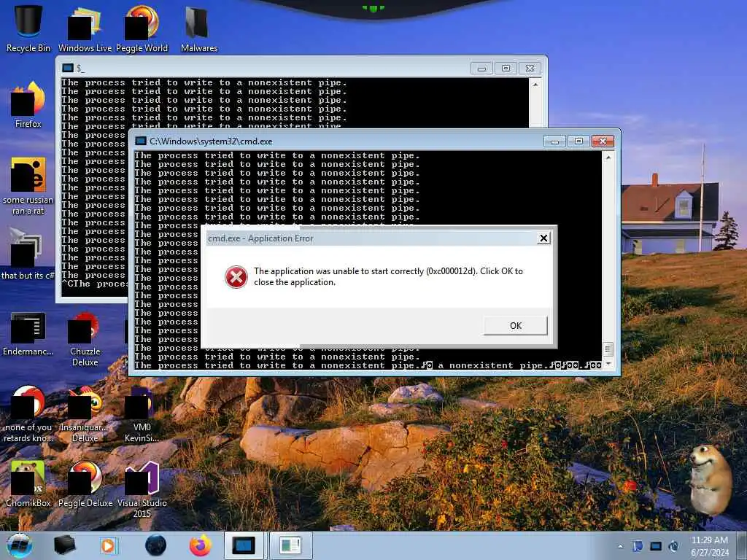Select the Endermanc... desktop icon
The height and width of the screenshot is (560, 747).
[28, 333]
